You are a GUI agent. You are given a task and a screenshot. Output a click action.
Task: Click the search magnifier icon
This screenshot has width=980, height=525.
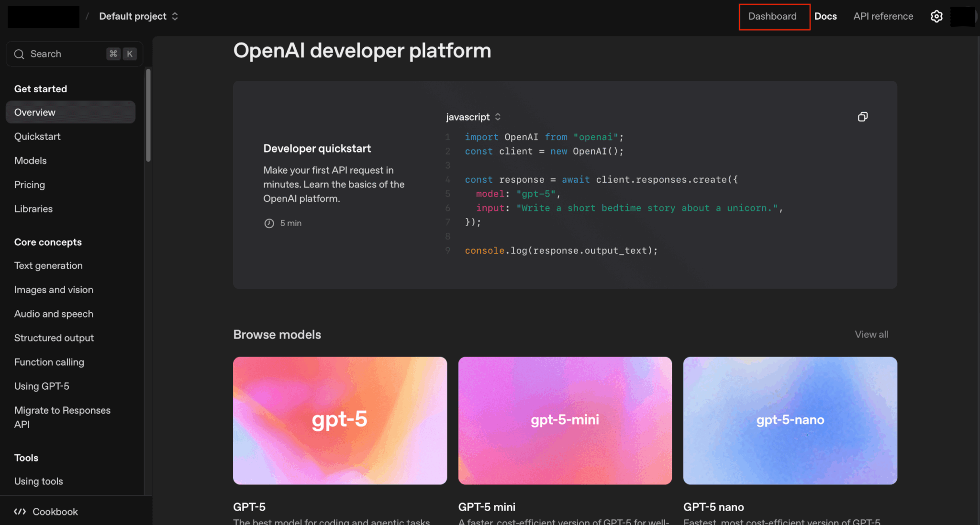click(x=19, y=54)
